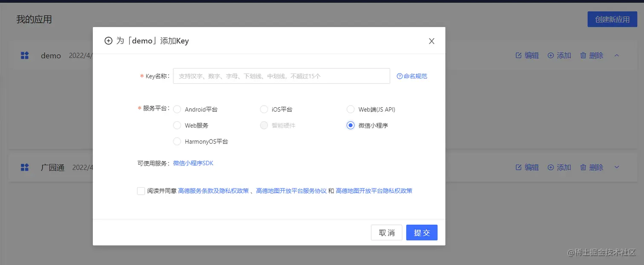Click 删除 for the 广园通 app

[592, 168]
